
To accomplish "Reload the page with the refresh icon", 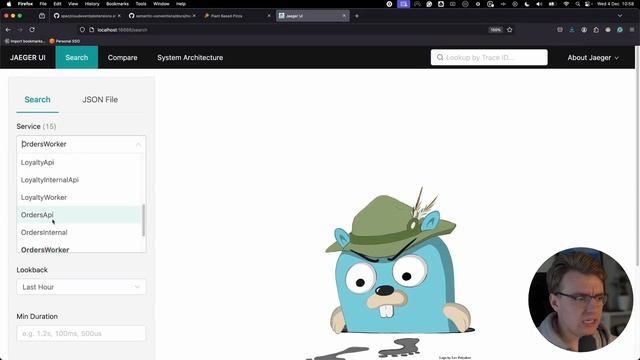I will pos(32,30).
